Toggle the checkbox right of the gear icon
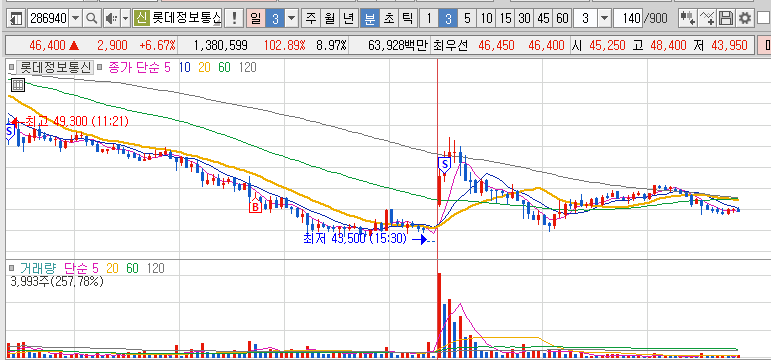The height and width of the screenshot is (360, 771). point(763,19)
